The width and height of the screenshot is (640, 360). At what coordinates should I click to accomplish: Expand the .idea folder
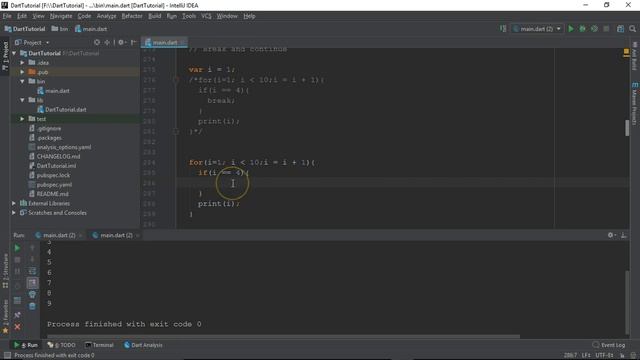(22, 62)
